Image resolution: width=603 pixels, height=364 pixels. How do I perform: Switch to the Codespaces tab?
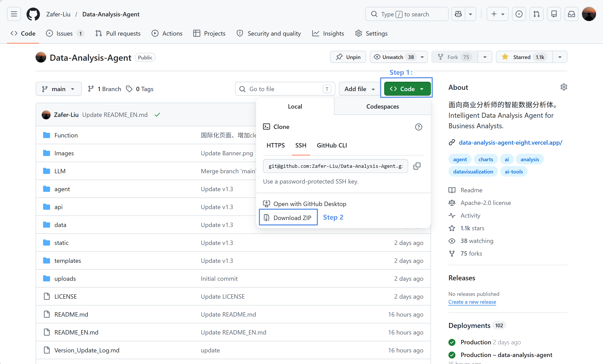[382, 106]
